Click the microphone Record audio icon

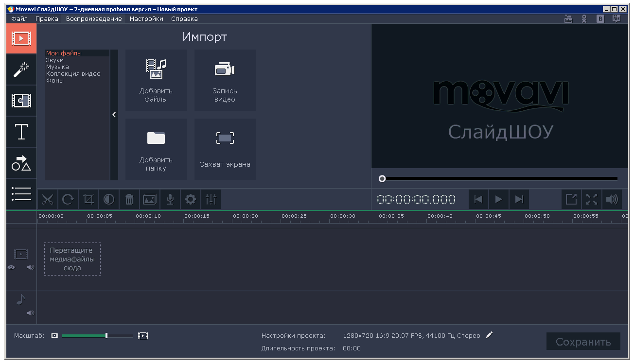[170, 199]
